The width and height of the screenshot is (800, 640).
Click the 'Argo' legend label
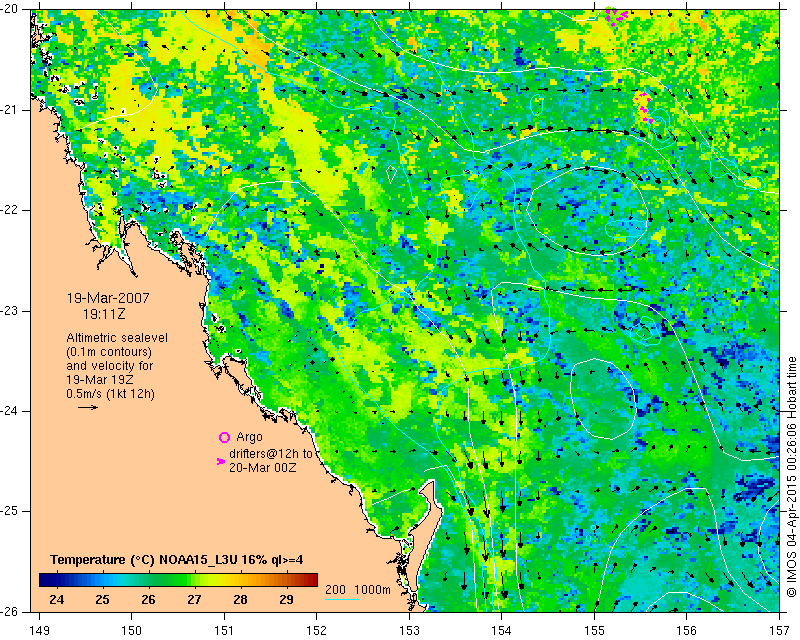(x=249, y=437)
